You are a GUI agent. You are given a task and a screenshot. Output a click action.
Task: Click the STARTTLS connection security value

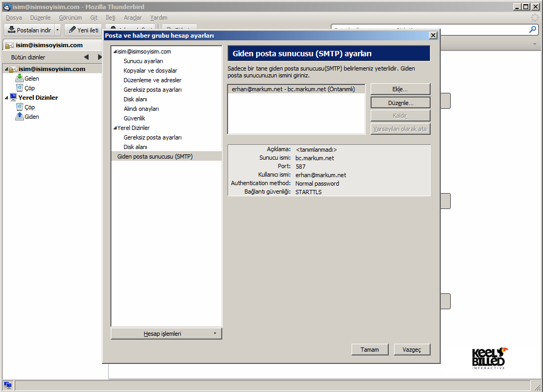[309, 192]
